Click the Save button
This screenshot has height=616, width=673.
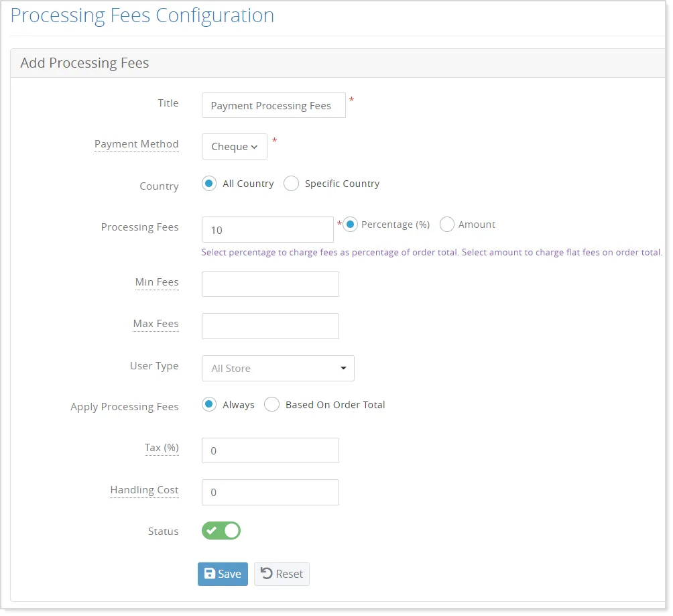click(x=223, y=574)
